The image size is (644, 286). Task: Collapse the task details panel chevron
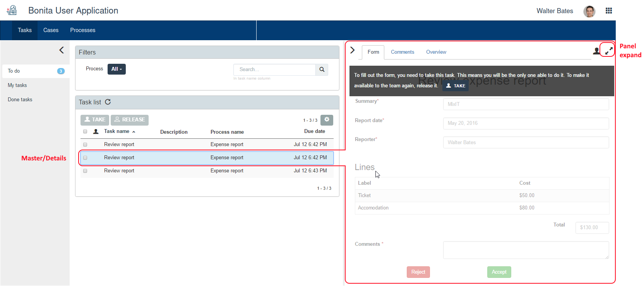[x=352, y=50]
